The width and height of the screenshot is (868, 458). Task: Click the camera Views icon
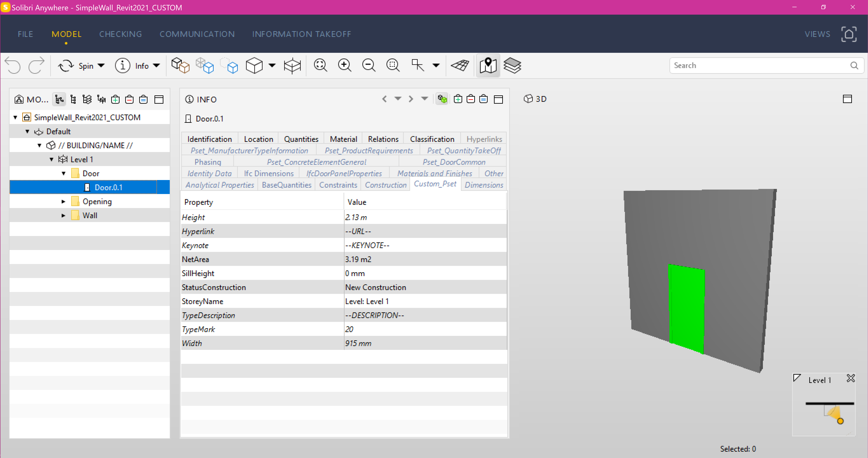point(849,34)
